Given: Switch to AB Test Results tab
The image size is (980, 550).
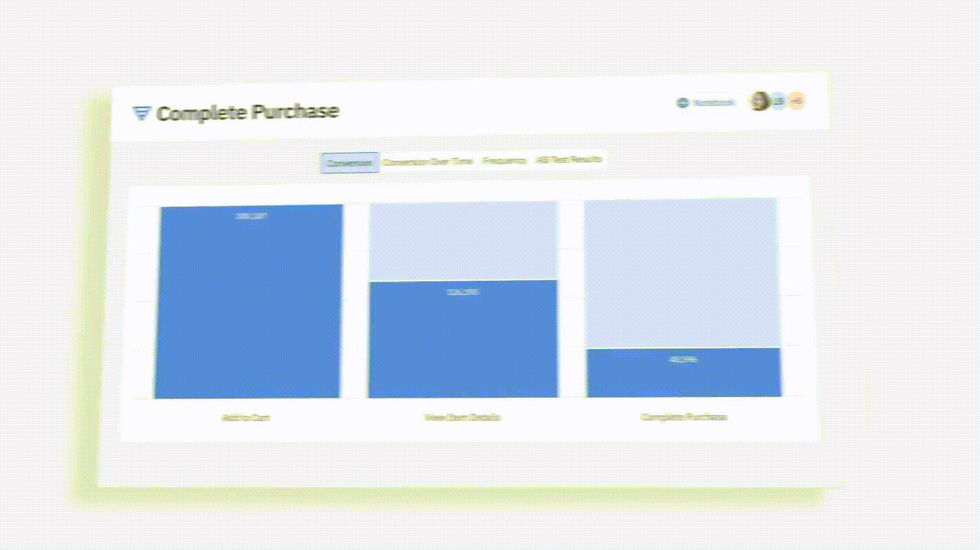Looking at the screenshot, I should click(x=569, y=159).
